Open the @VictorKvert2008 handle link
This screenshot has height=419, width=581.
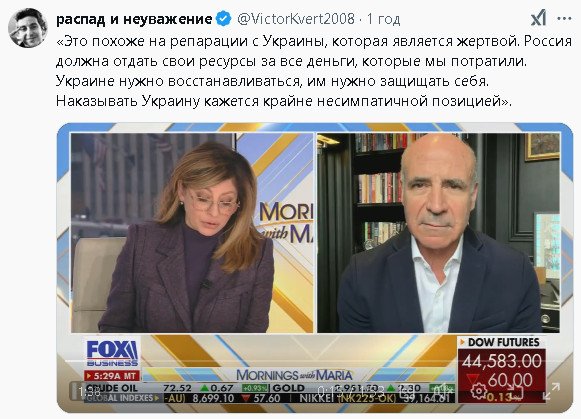(296, 19)
